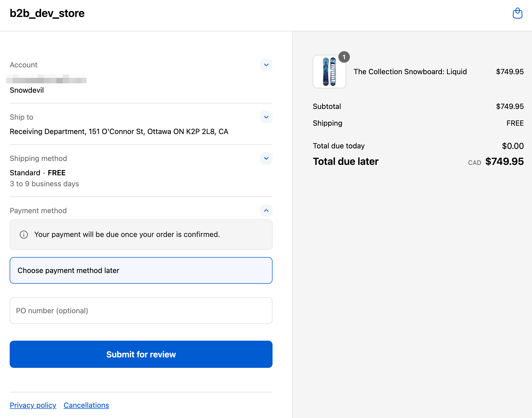
Task: Expand the Ship to section chevron
Action: click(266, 117)
